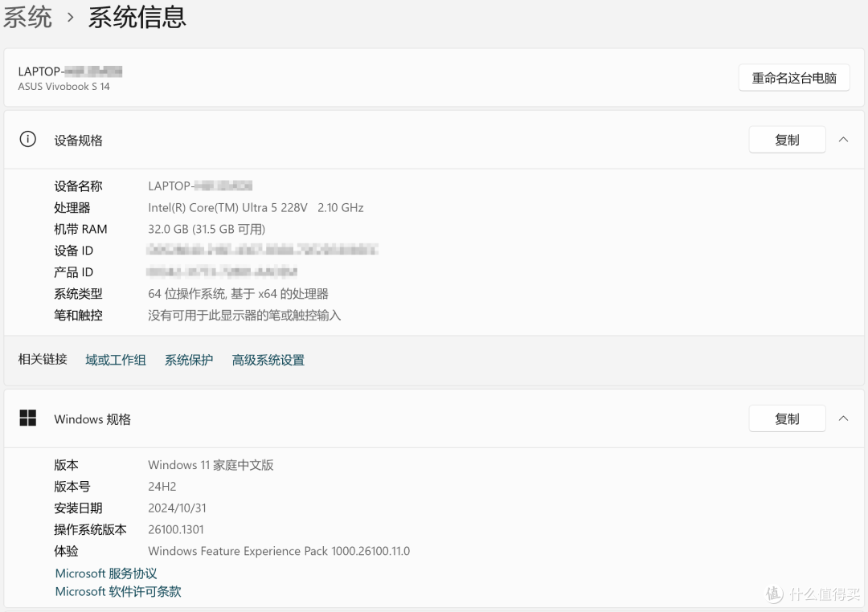Select the processor value Intel(R) Core(TM) Ultra 5 228V

[x=227, y=207]
